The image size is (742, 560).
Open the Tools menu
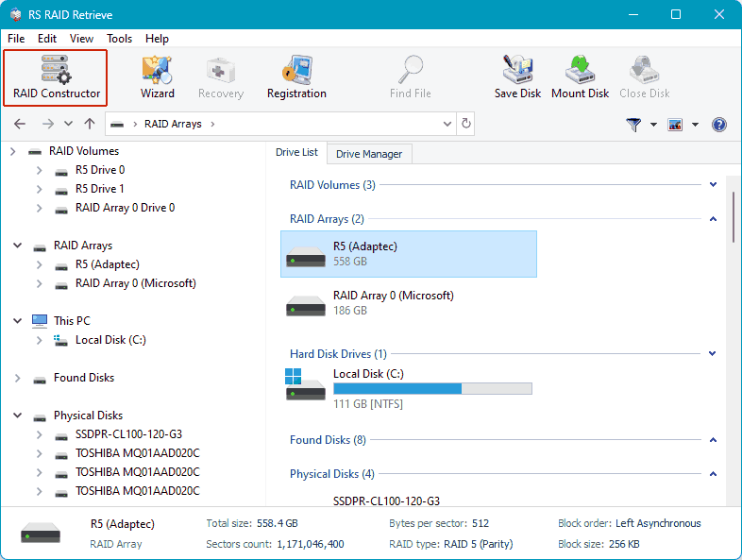coord(119,39)
